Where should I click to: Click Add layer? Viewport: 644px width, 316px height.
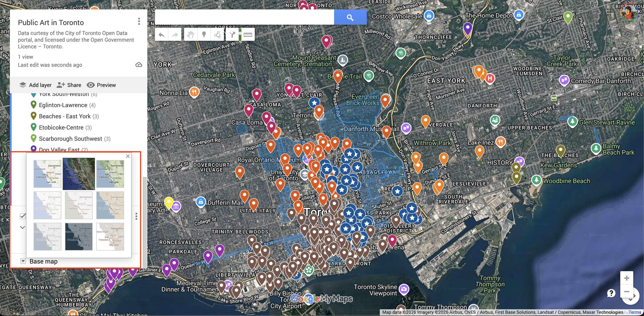pyautogui.click(x=36, y=85)
